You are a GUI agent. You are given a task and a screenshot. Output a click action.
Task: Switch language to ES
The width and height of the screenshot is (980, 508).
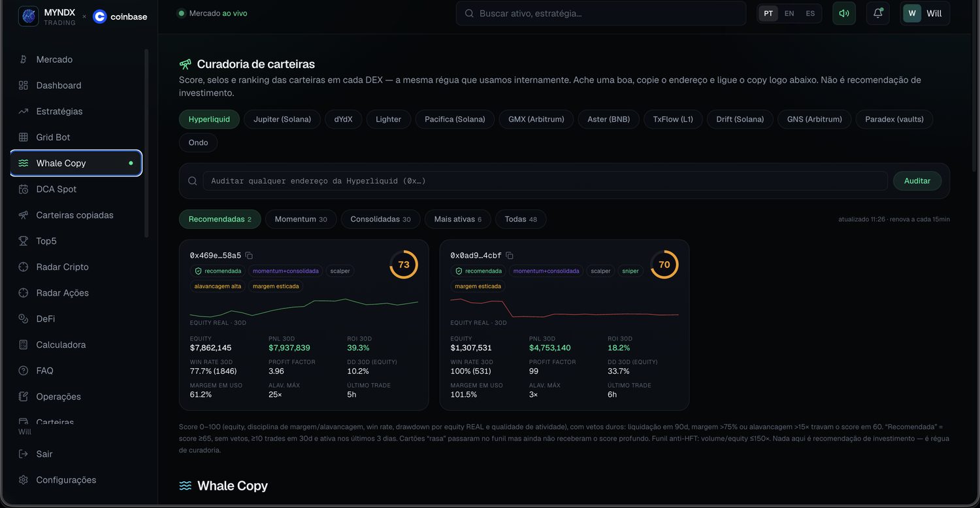(x=810, y=13)
